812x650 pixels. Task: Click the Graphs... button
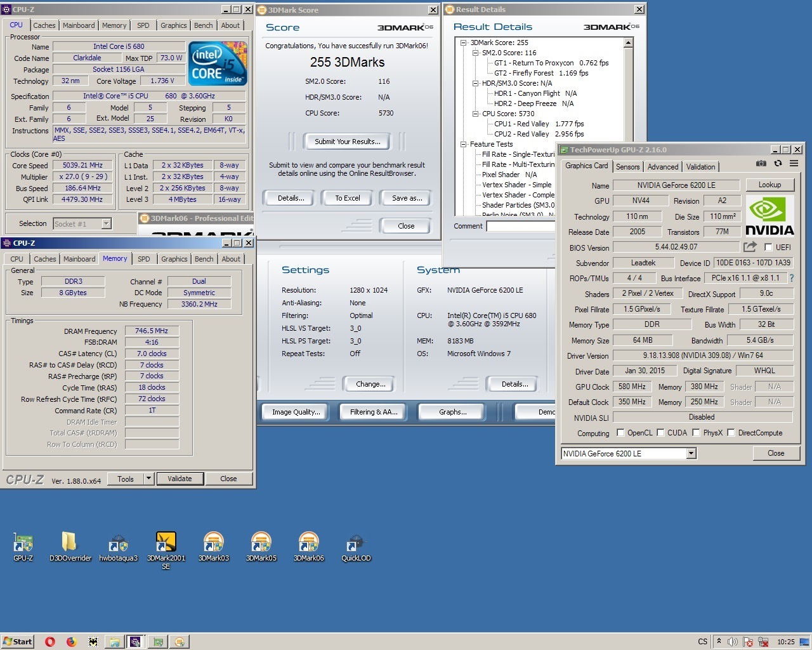tap(452, 412)
